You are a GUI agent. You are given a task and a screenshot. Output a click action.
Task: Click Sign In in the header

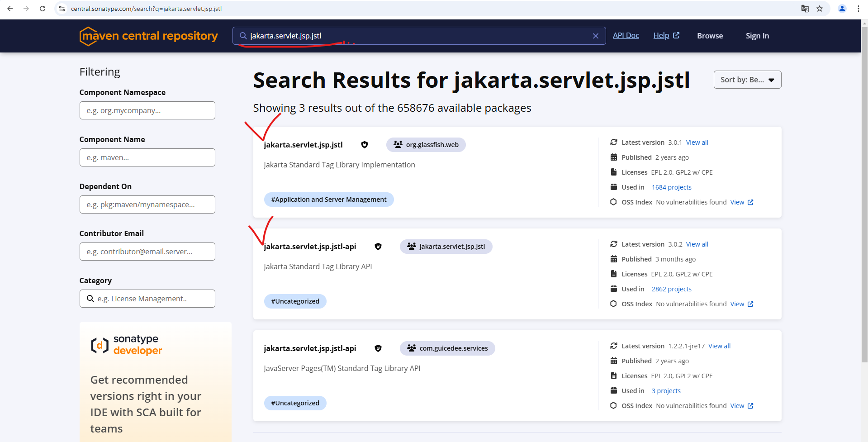[757, 36]
